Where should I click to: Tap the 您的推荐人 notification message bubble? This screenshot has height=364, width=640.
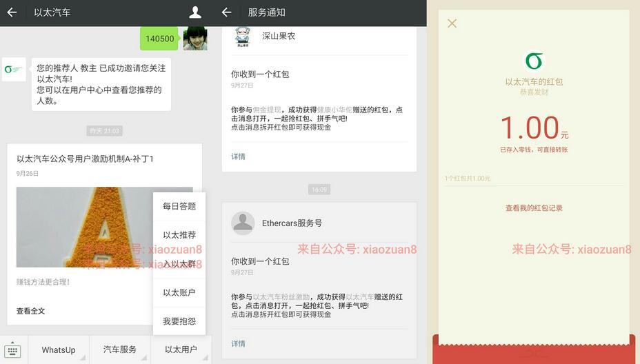coord(101,84)
